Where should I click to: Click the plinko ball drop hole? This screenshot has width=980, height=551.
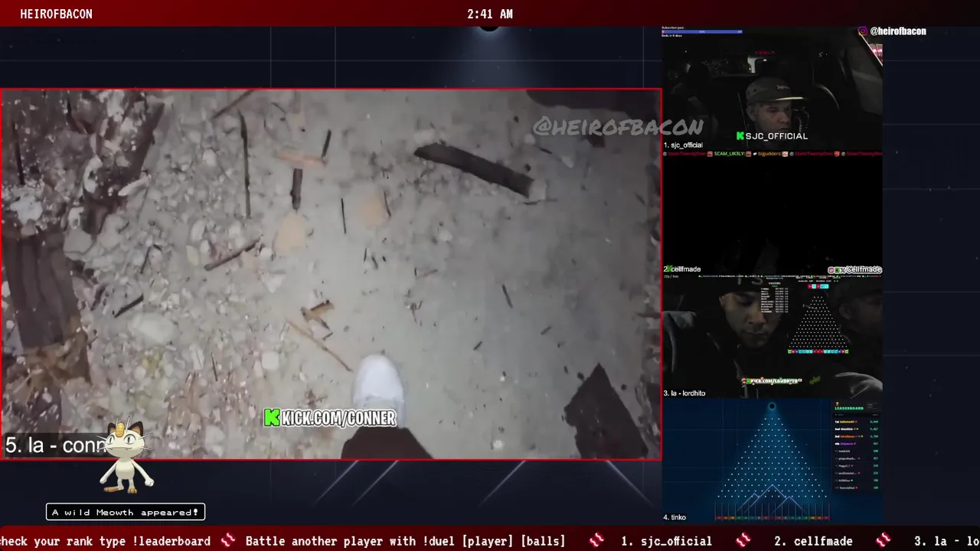click(x=772, y=406)
